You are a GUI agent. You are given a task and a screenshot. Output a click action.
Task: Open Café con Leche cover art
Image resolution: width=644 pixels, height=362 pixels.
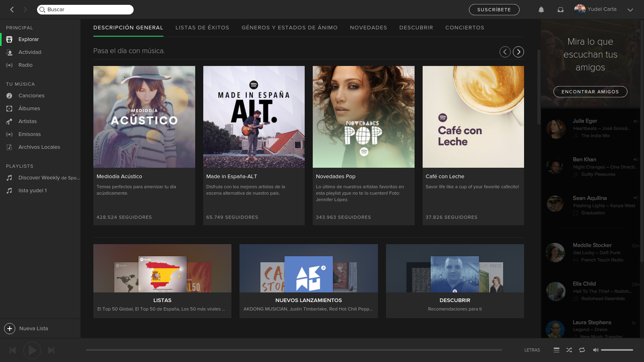coord(473,117)
